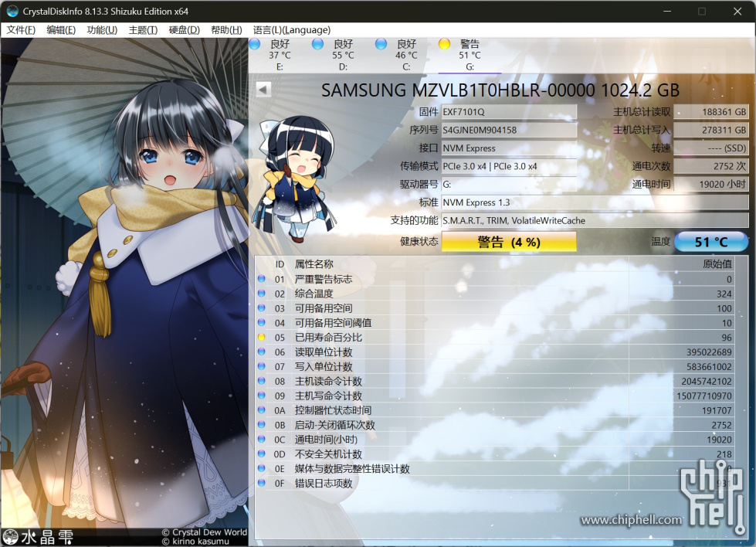Select drive G: yellow warning orb
The image size is (756, 547).
coord(444,44)
